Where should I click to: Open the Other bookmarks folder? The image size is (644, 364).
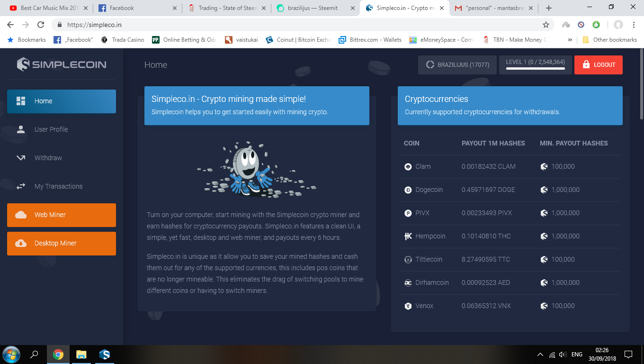610,40
